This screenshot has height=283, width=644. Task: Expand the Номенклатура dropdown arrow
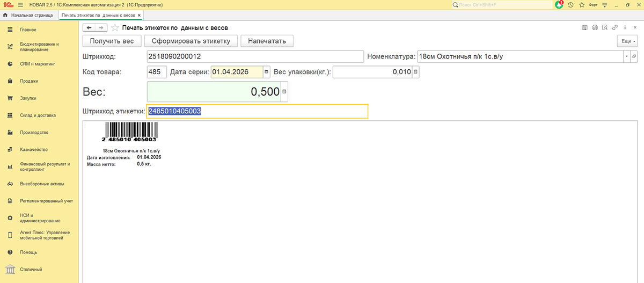[626, 56]
